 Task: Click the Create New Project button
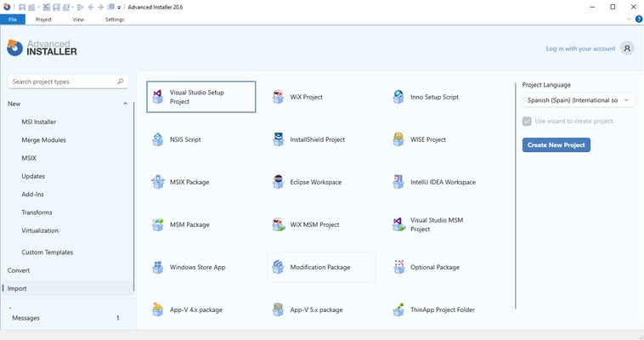pos(556,144)
